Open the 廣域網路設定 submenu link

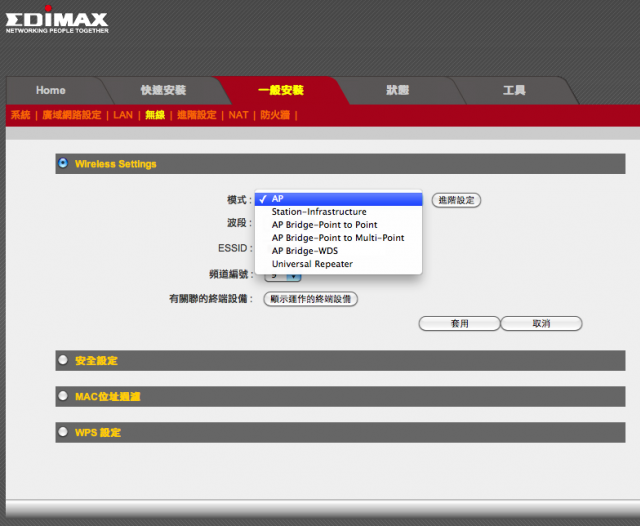pyautogui.click(x=72, y=115)
